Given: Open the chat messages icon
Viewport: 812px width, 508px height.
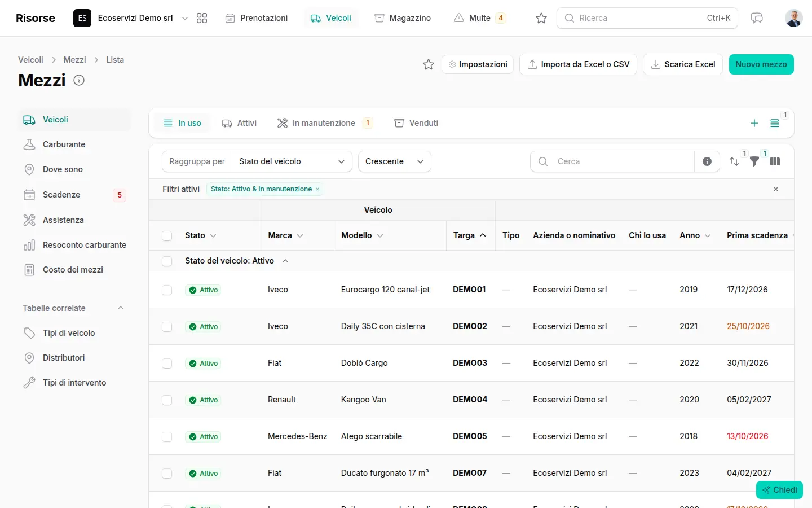Looking at the screenshot, I should click(757, 18).
